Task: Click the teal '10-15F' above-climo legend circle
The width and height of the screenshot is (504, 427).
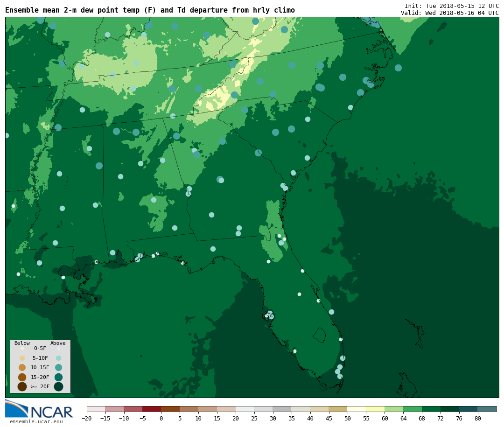Action: tap(58, 368)
